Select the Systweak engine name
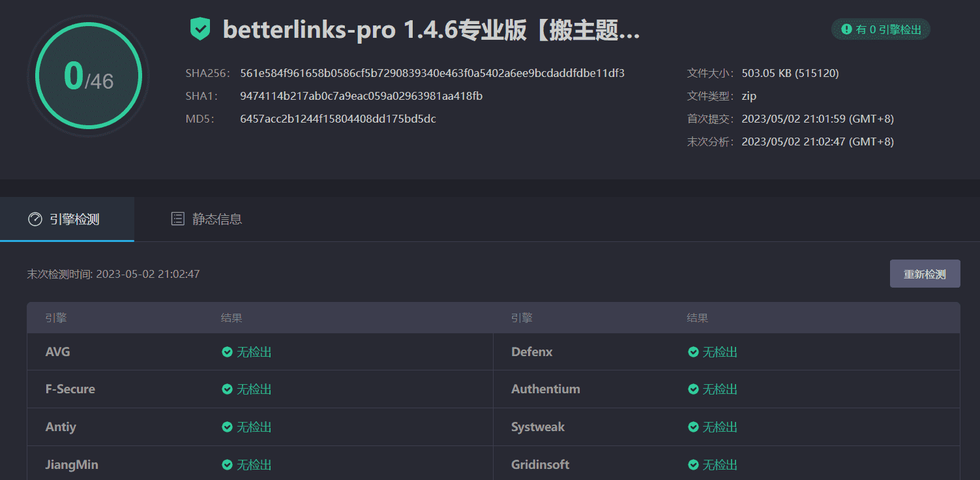Viewport: 980px width, 480px height. tap(538, 427)
